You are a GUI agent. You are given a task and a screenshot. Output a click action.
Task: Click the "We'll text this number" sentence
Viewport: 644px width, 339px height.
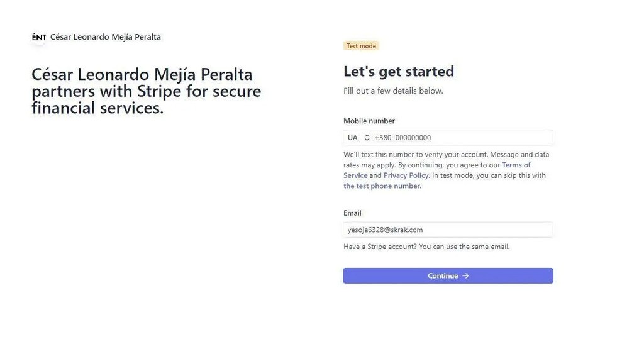click(415, 154)
